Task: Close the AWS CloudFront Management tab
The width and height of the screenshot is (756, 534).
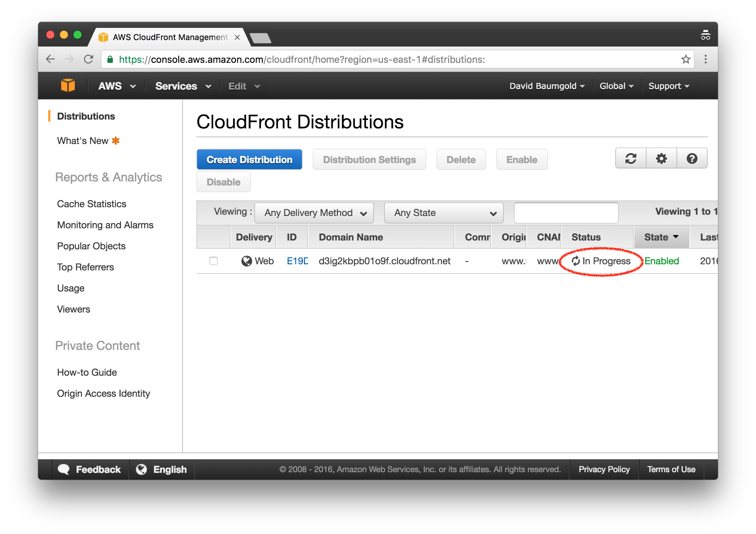Action: 237,37
